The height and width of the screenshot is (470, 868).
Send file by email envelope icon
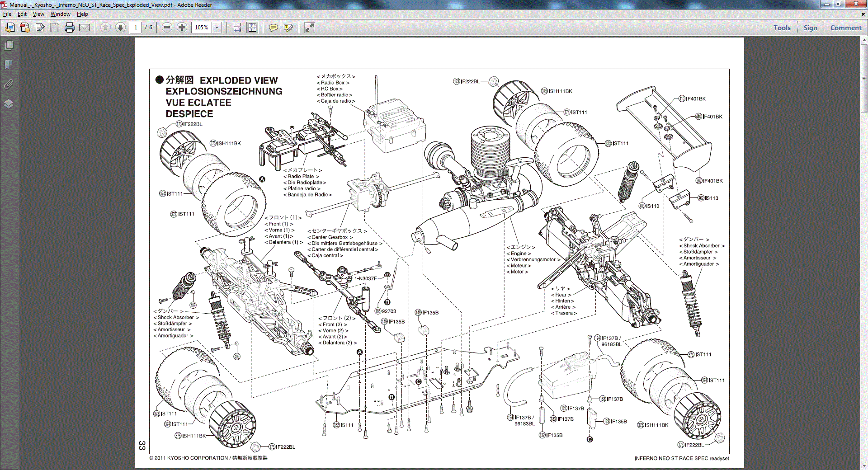coord(85,28)
